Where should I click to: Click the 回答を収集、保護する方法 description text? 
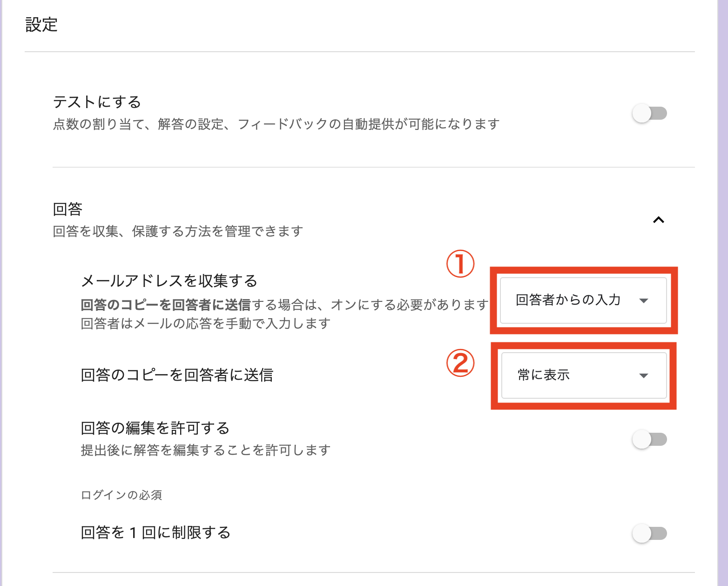point(178,232)
